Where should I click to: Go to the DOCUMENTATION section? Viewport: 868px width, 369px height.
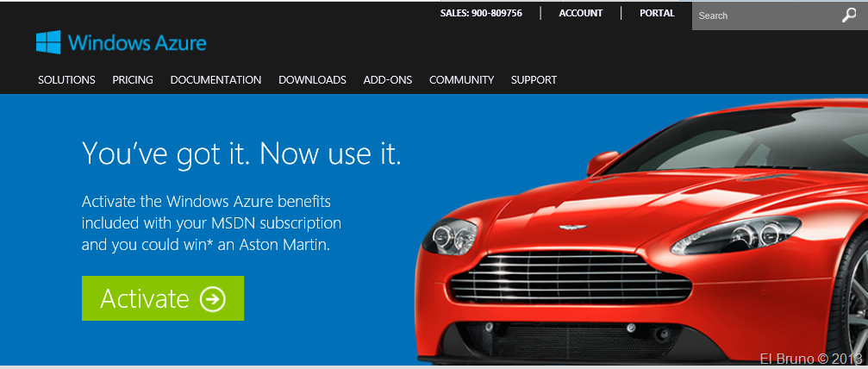(x=215, y=80)
